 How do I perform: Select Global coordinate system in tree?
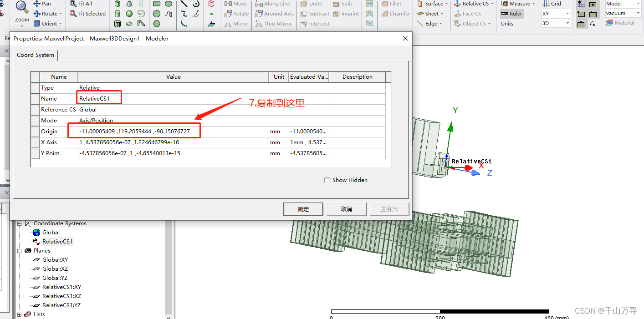point(51,233)
